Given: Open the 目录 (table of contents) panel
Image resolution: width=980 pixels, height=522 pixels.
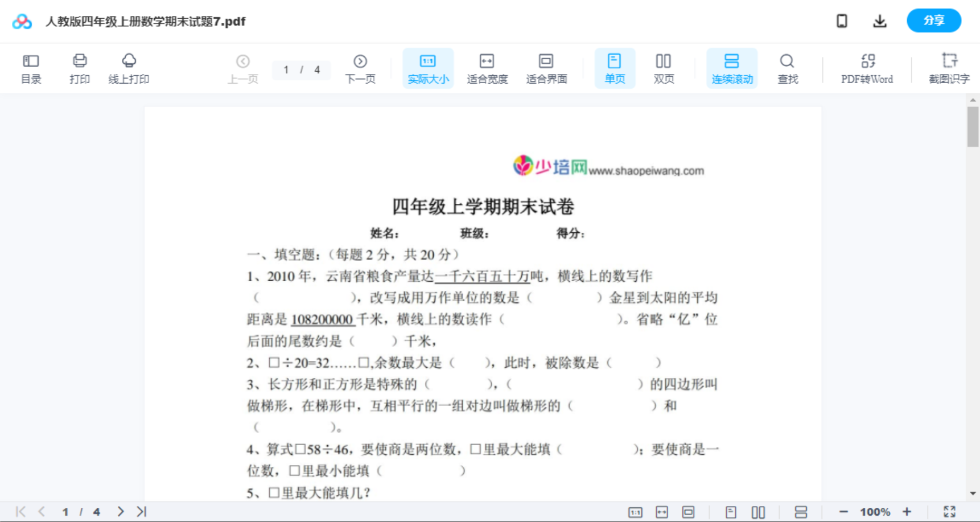Looking at the screenshot, I should (31, 68).
